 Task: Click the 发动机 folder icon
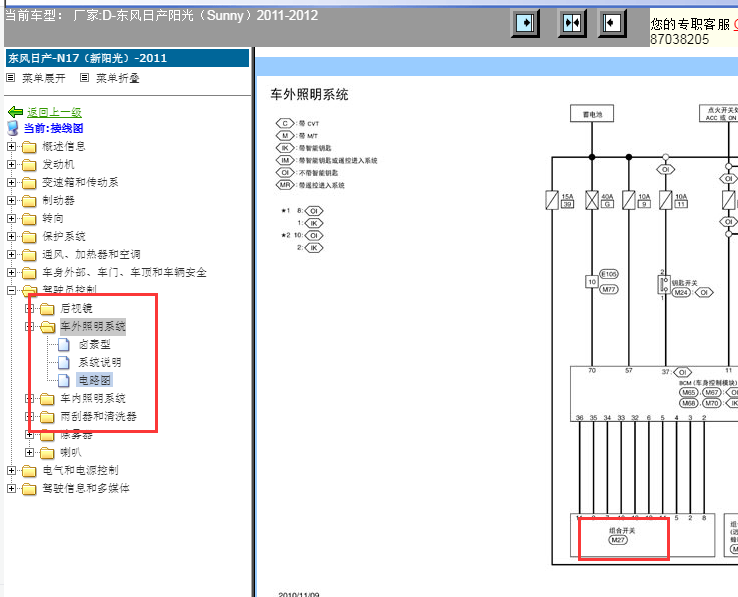click(x=29, y=165)
